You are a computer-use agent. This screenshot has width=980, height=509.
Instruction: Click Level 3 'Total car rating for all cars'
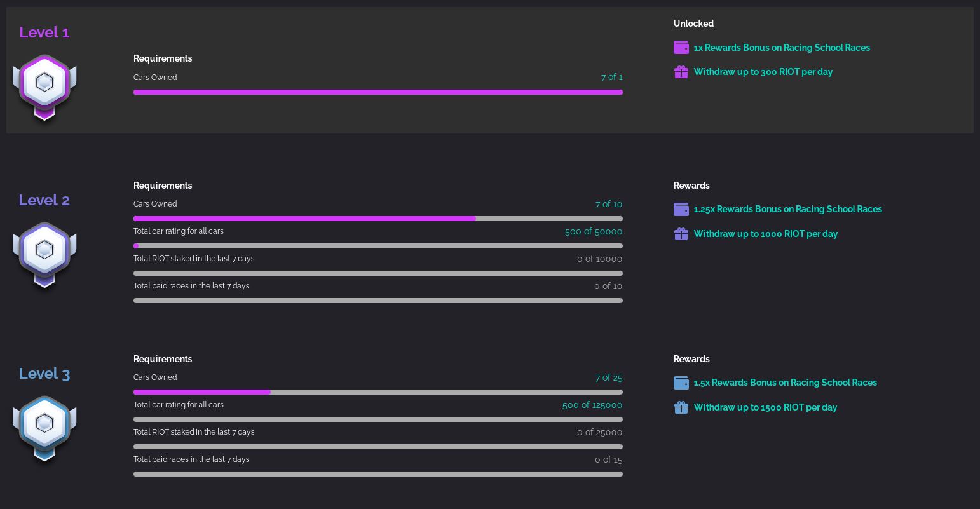(179, 405)
